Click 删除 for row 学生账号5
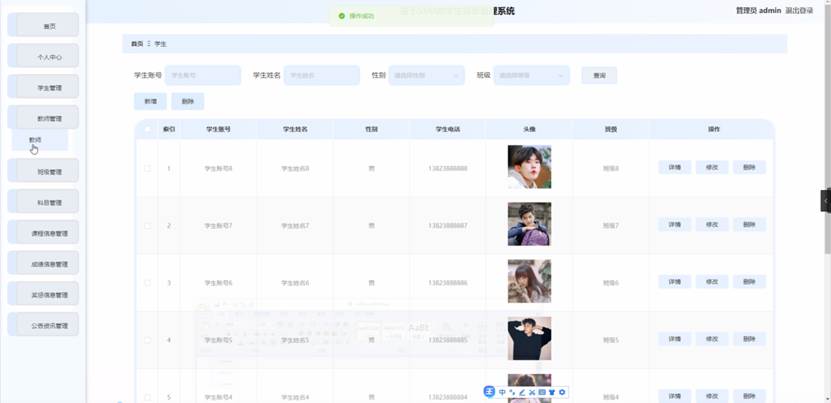 point(749,339)
